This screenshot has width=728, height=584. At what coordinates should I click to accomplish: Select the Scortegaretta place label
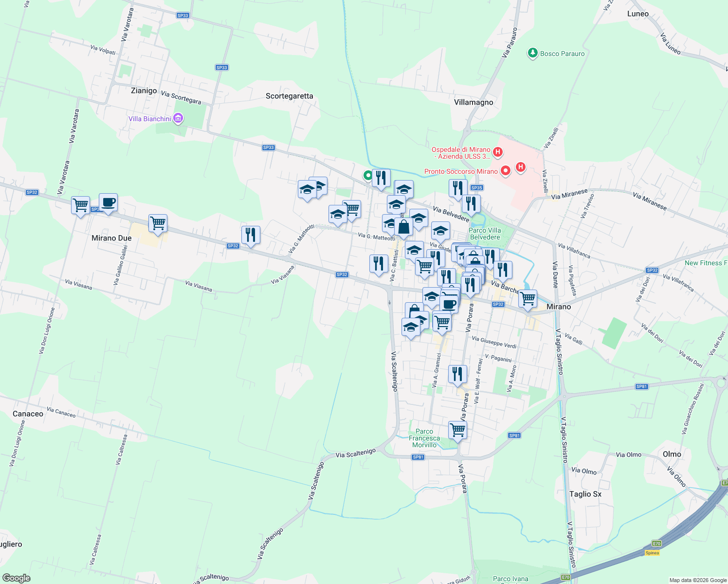point(290,96)
